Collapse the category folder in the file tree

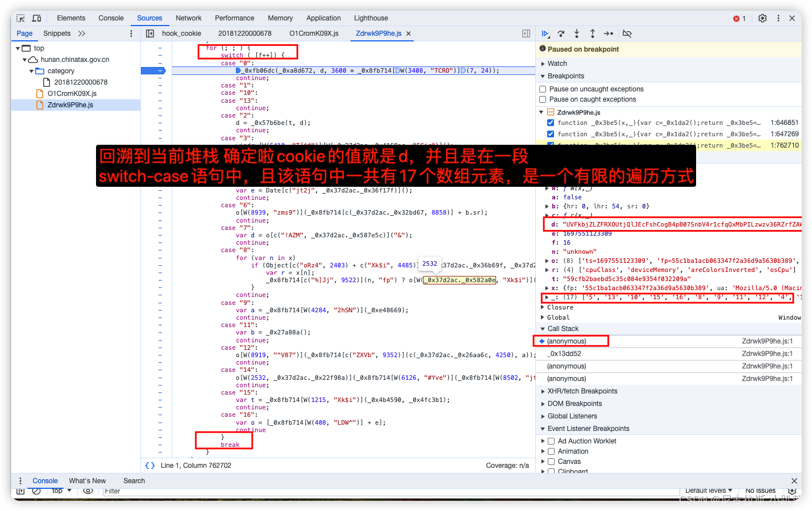[x=32, y=70]
